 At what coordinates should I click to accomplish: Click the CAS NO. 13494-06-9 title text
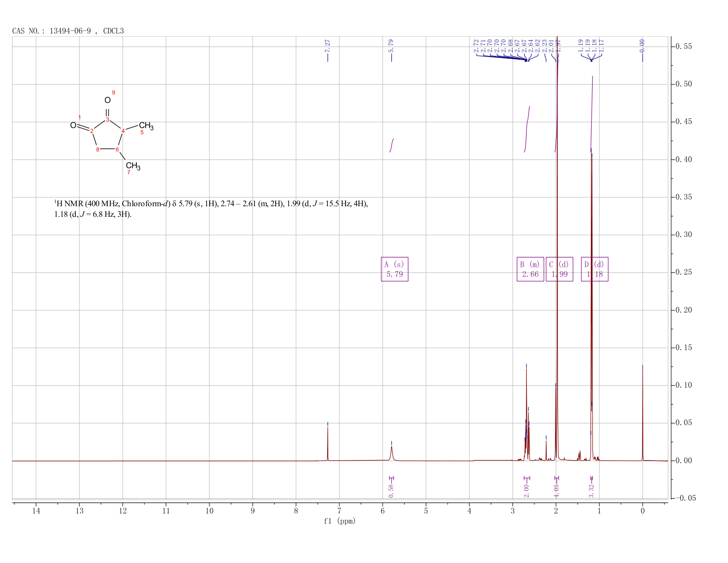click(68, 31)
